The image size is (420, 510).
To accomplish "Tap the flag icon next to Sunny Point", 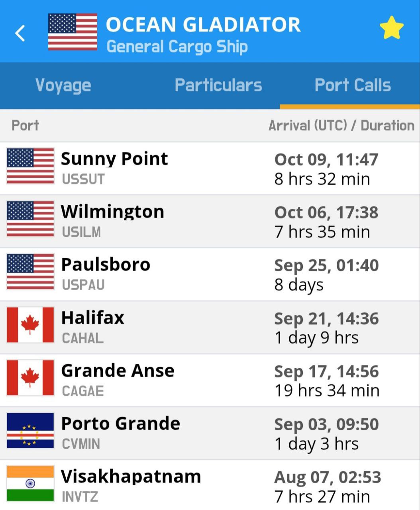I will click(x=30, y=166).
